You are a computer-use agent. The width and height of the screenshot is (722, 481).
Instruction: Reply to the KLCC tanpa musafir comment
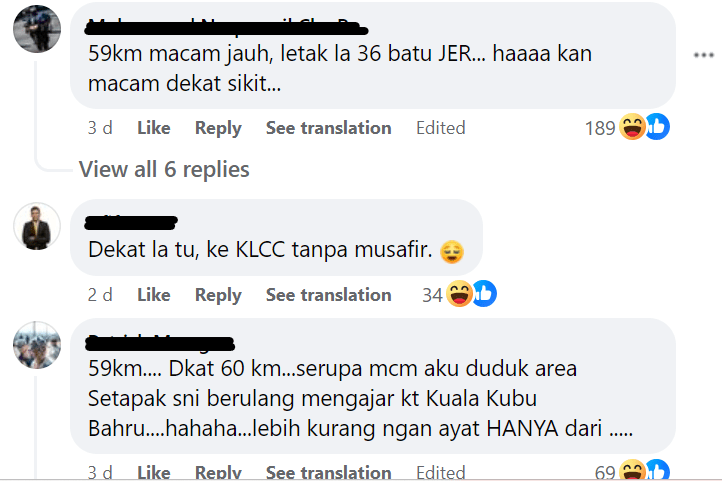coord(218,295)
